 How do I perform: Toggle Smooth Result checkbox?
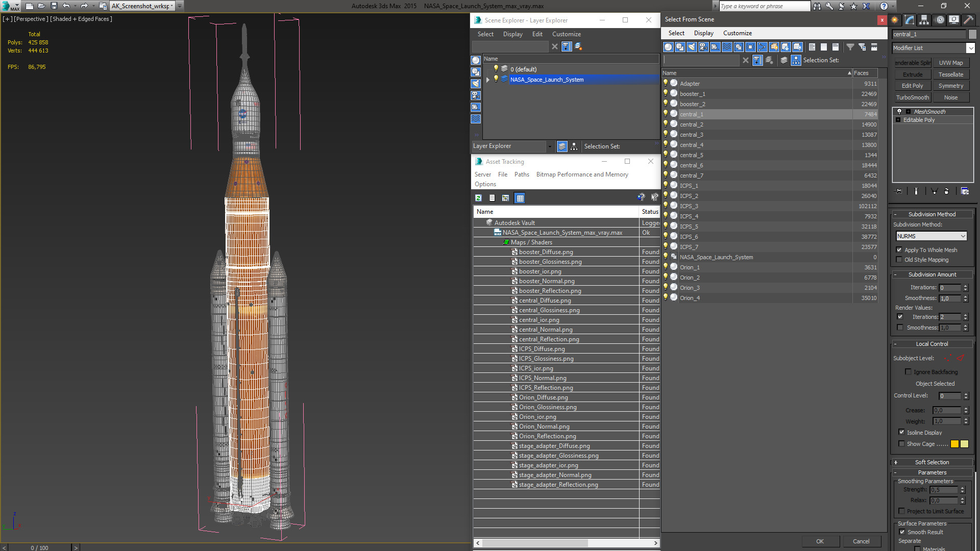902,532
